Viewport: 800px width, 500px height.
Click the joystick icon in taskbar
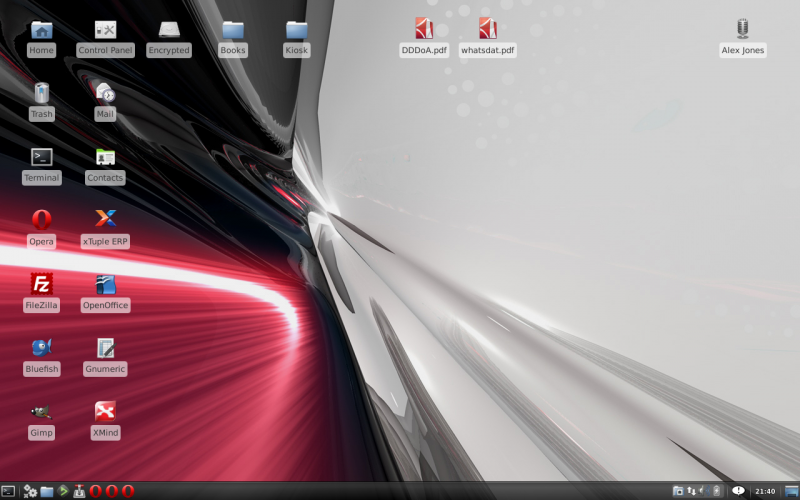tap(79, 491)
